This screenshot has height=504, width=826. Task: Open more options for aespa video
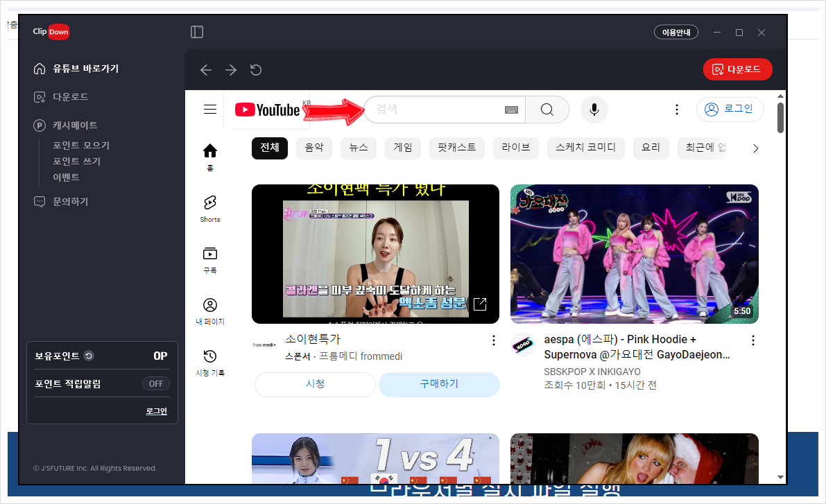coord(753,341)
